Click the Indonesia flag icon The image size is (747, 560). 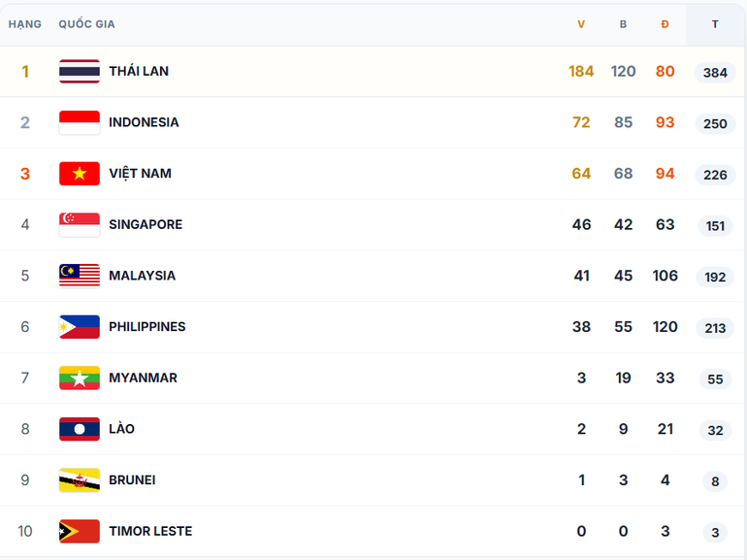click(79, 122)
